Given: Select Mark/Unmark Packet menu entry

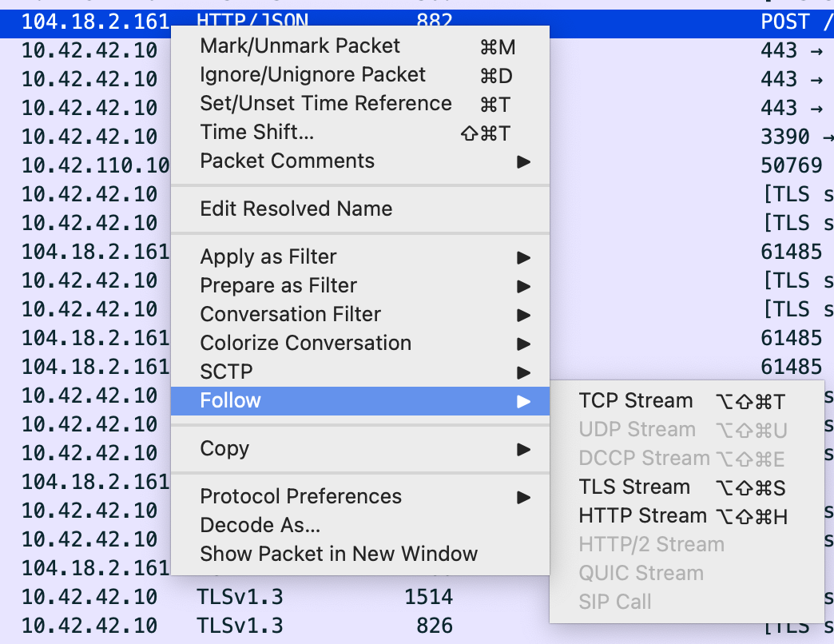Looking at the screenshot, I should click(300, 46).
